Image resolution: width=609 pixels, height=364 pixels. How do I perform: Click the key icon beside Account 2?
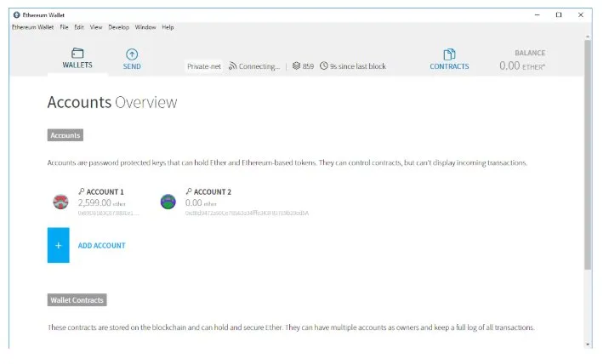(x=189, y=191)
